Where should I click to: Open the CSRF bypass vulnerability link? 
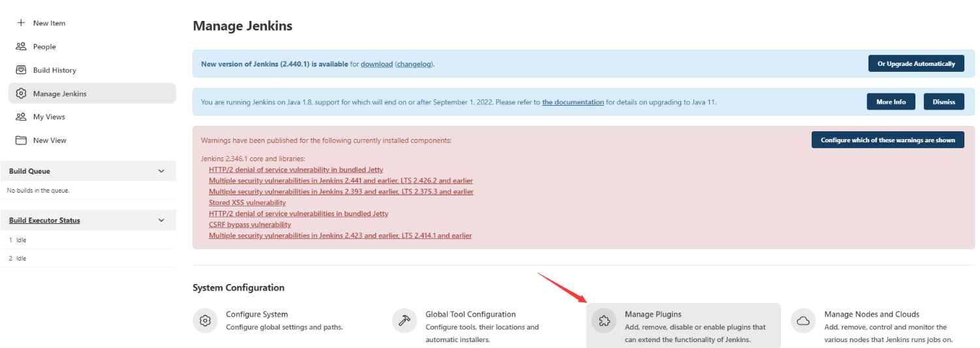(250, 224)
